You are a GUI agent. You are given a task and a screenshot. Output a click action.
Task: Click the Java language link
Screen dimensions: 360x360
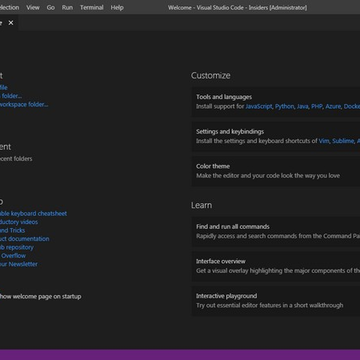(302, 106)
